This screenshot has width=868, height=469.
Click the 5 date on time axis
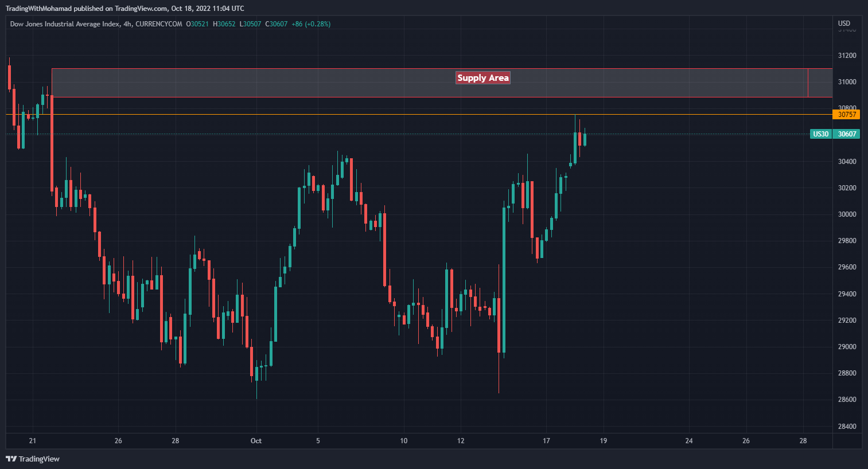(318, 441)
